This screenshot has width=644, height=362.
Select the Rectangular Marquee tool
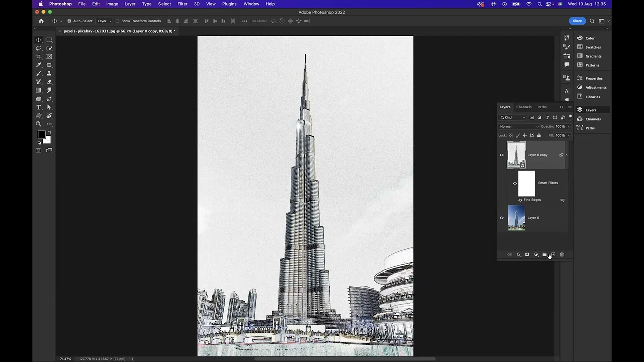(49, 40)
